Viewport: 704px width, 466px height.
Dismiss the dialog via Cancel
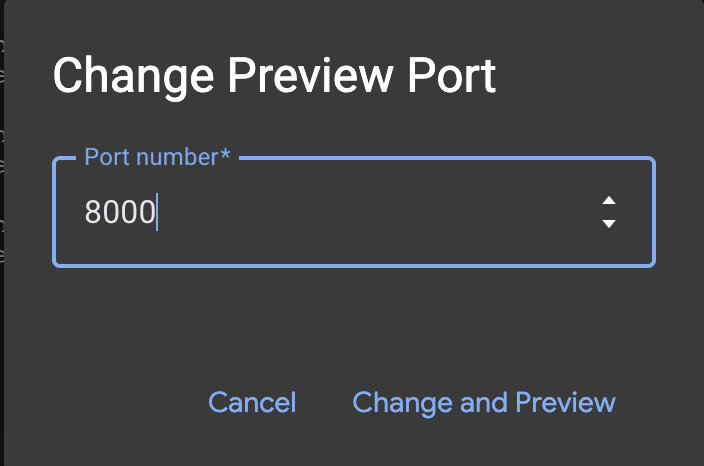pyautogui.click(x=252, y=402)
